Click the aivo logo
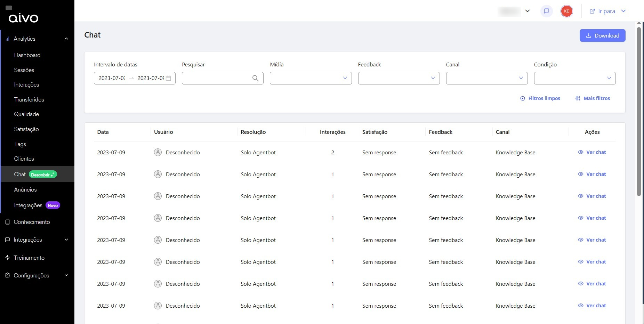 (x=23, y=18)
